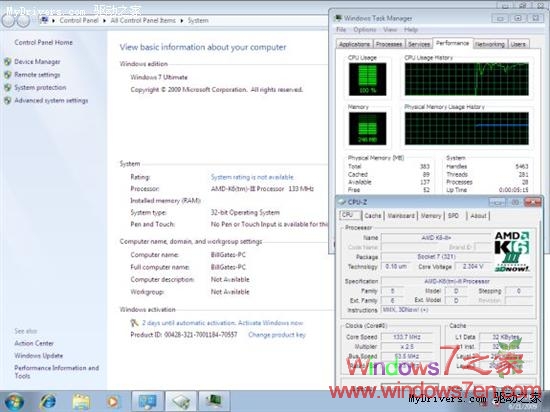Switch to Cache tab in CPU-Z
Image resolution: width=550 pixels, height=412 pixels.
pyautogui.click(x=373, y=216)
